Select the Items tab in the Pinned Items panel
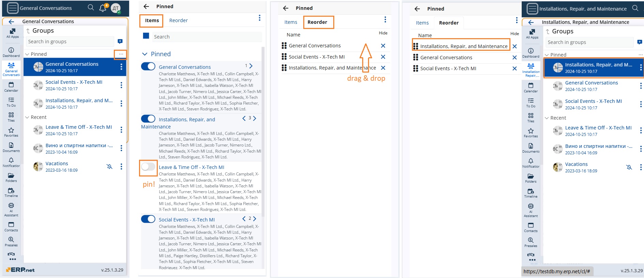The width and height of the screenshot is (644, 278). 152,20
